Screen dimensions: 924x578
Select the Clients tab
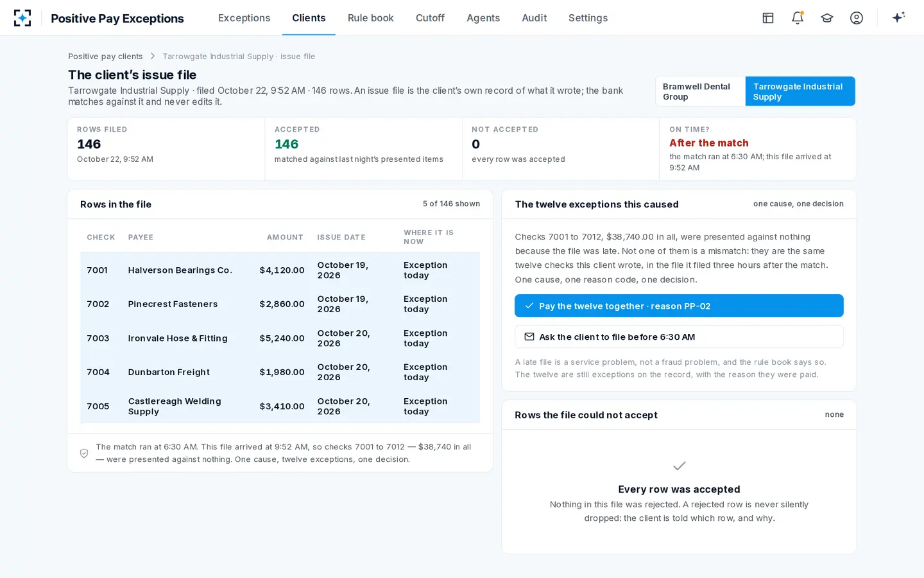309,18
